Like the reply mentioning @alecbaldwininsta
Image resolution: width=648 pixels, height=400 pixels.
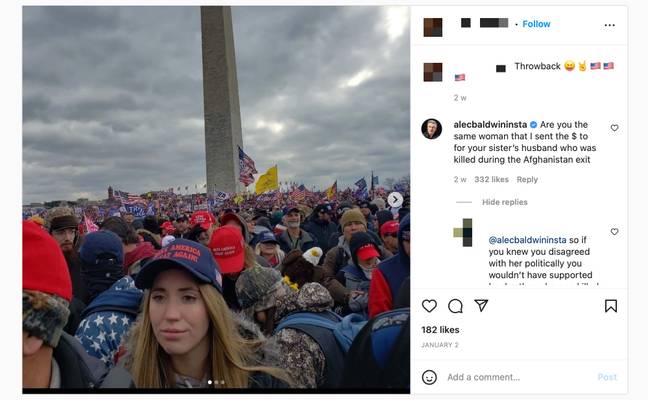615,232
